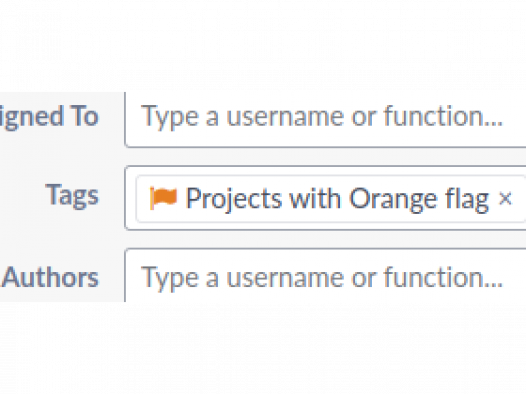Screen dimensions: 526x394
Task: Focus the Assigned To username field
Action: [325, 119]
